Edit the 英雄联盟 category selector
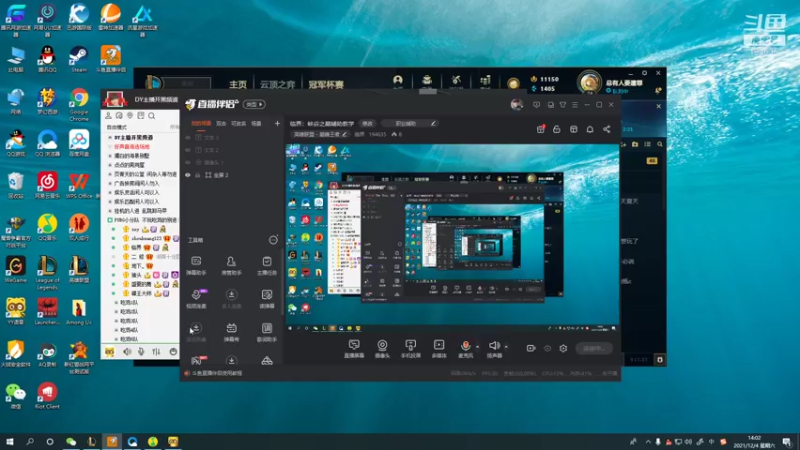The height and width of the screenshot is (450, 800). tap(320, 134)
